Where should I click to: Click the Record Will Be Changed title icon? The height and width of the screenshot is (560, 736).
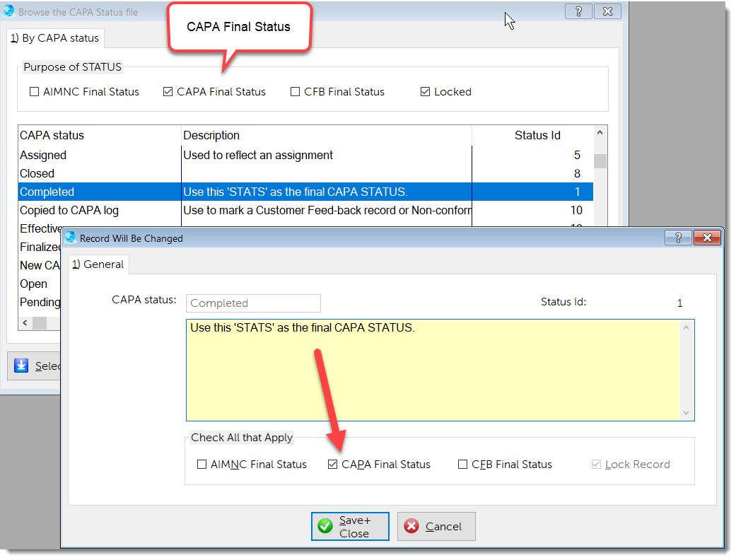point(70,238)
